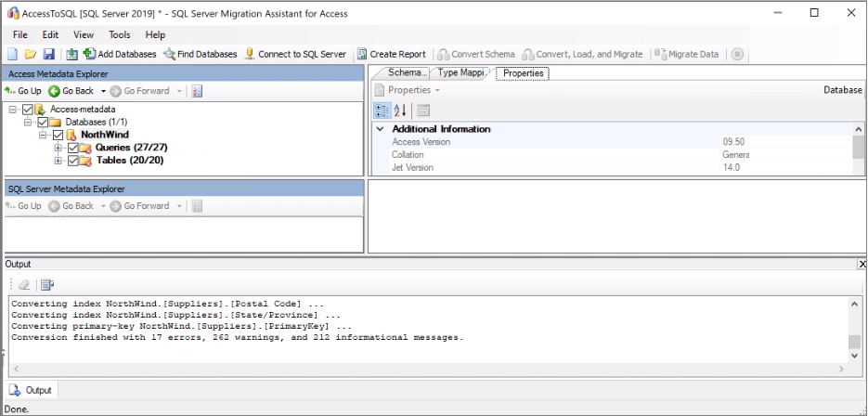
Task: Click the Categorized view icon in Properties
Action: tap(382, 110)
